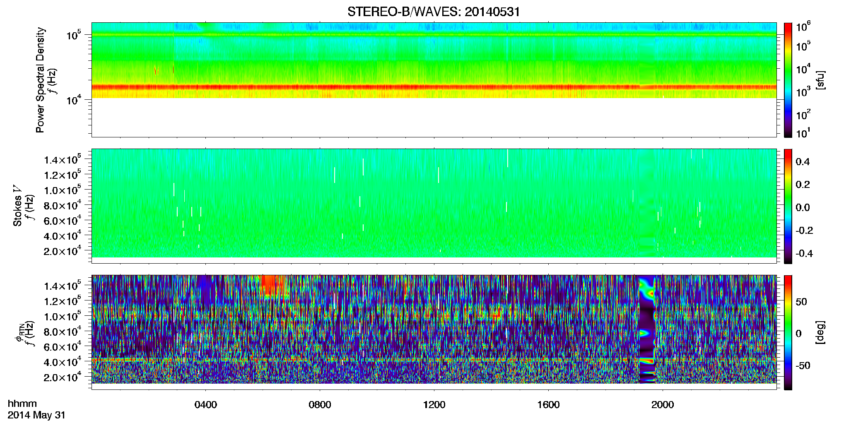Click the smooth anomaly near 2000 in φRTN panel
The image size is (868, 447).
tap(647, 329)
